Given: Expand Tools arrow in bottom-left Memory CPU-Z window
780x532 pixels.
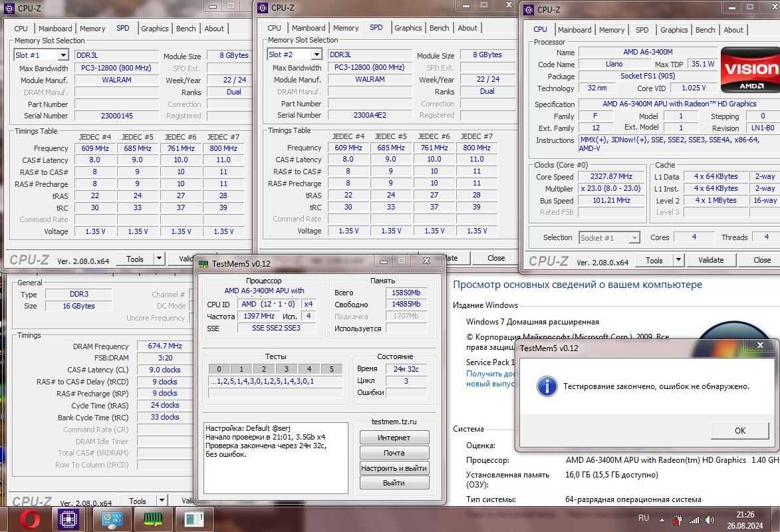Looking at the screenshot, I should [162, 501].
